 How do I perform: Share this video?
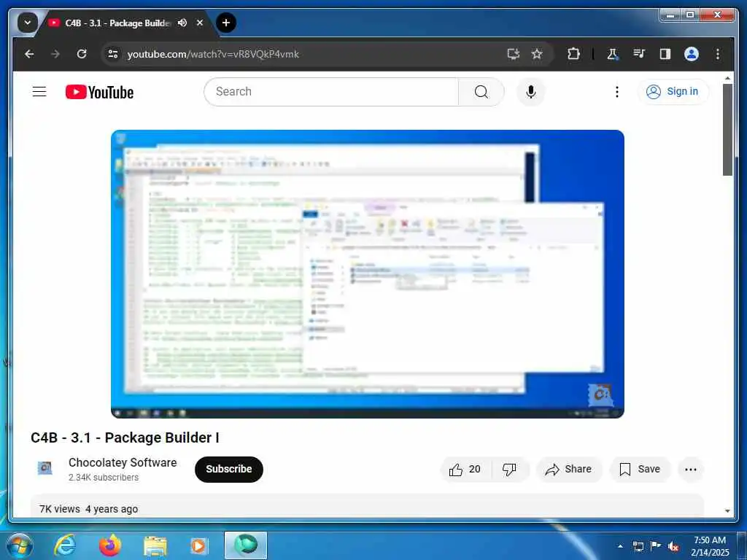[x=569, y=470]
